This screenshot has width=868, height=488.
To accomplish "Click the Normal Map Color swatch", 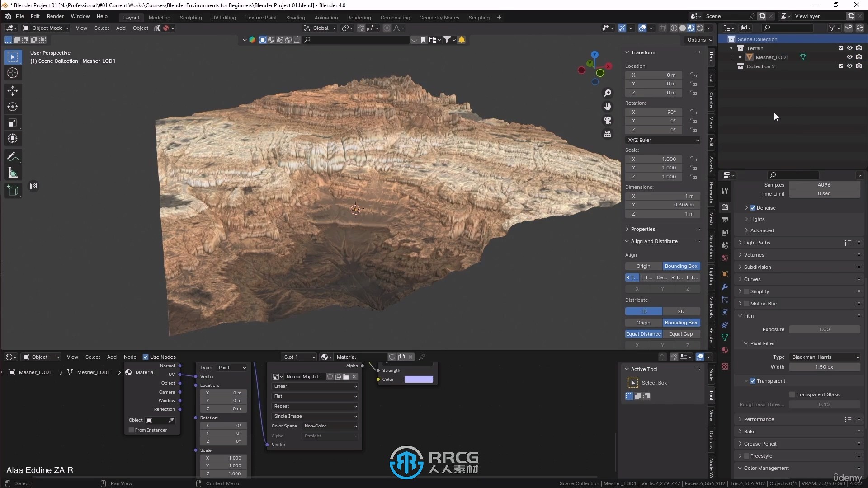I will (x=419, y=380).
